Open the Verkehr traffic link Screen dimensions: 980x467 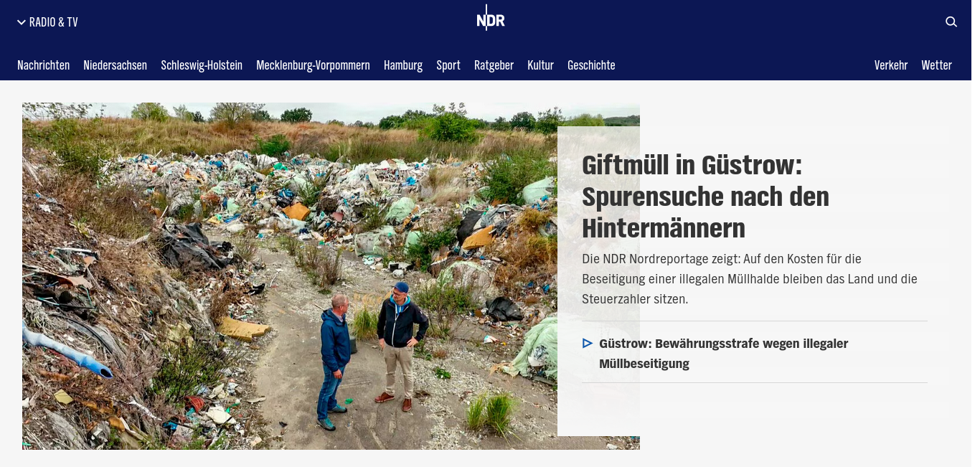(x=891, y=65)
